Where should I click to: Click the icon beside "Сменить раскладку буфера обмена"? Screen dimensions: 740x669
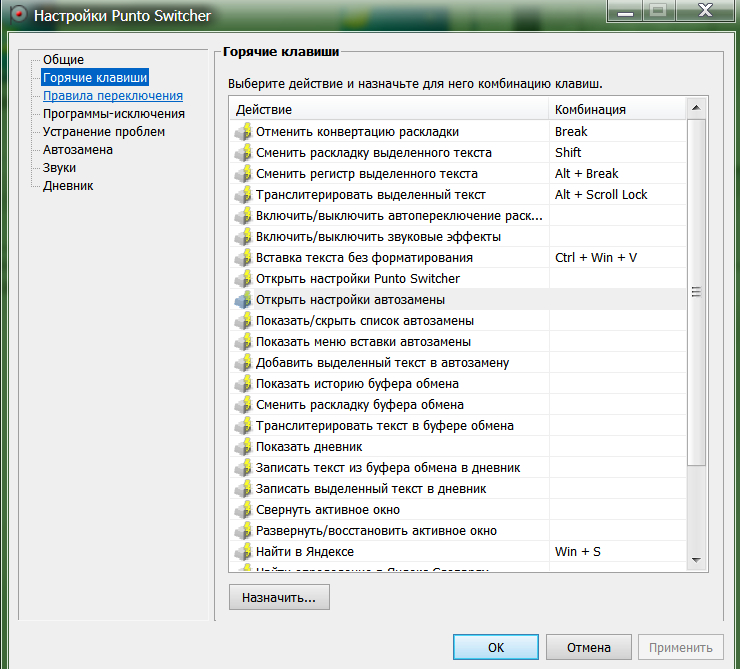point(243,405)
